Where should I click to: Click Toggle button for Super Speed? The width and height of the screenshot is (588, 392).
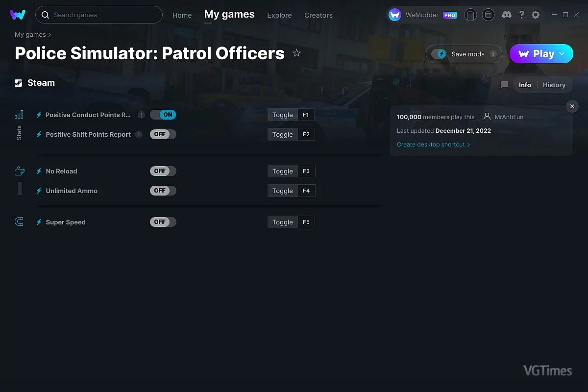tap(282, 222)
